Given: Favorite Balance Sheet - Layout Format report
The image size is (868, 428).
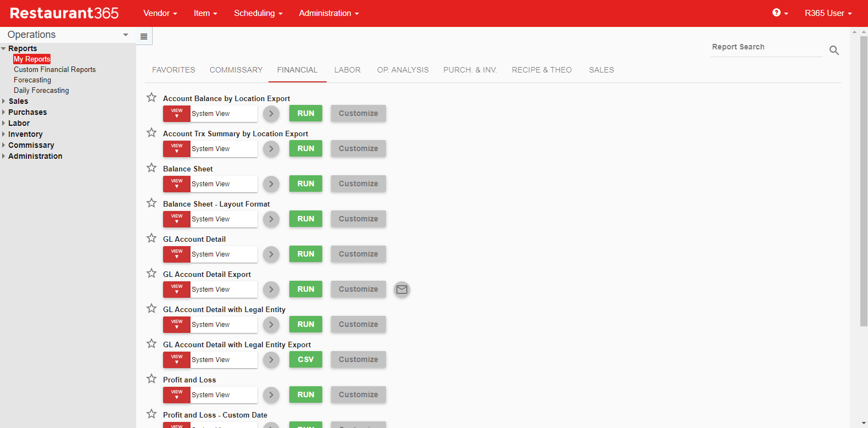Looking at the screenshot, I should tap(152, 203).
